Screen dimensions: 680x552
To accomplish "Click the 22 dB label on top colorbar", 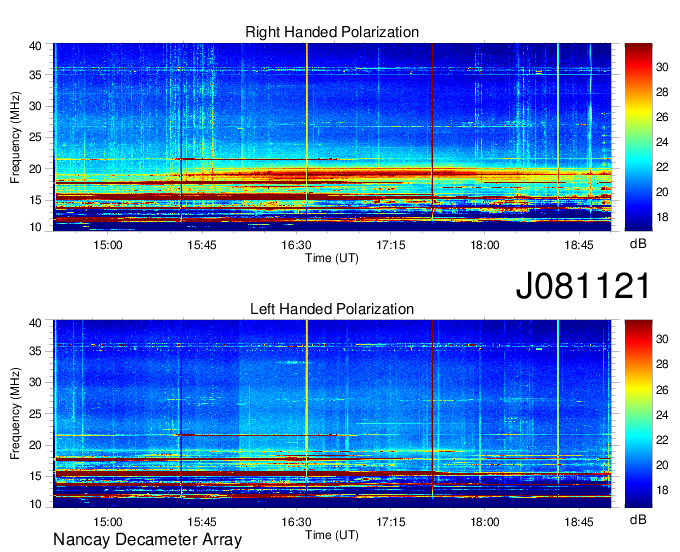I will [x=662, y=167].
